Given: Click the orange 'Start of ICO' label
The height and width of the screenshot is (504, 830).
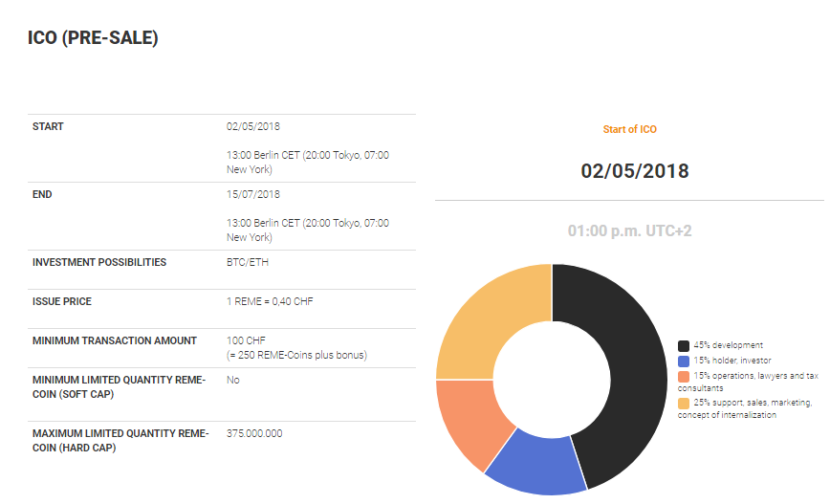Looking at the screenshot, I should (629, 129).
